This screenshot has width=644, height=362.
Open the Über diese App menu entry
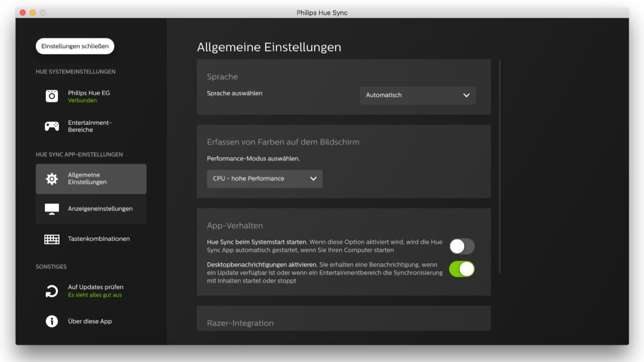tap(91, 321)
